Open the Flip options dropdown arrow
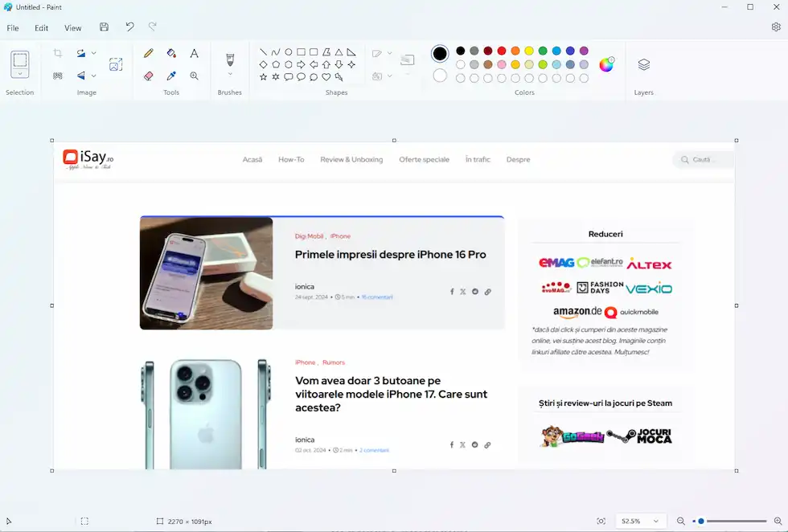The height and width of the screenshot is (532, 788). click(93, 76)
